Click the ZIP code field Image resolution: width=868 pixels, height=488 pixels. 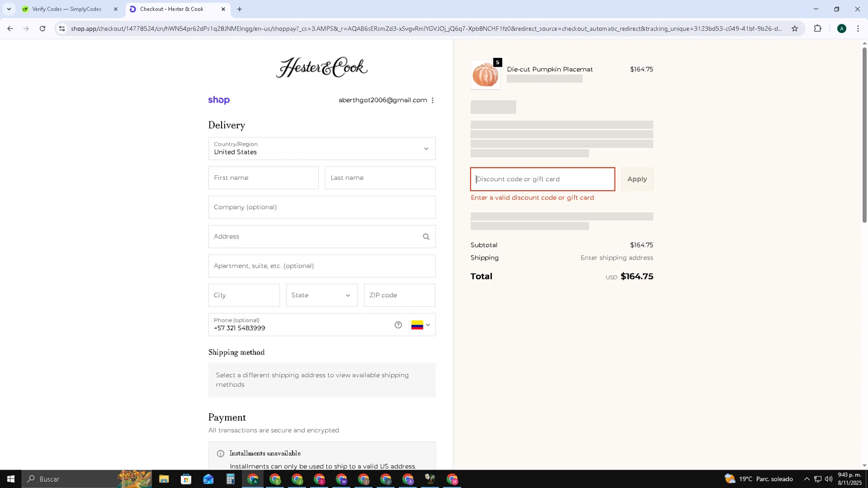pyautogui.click(x=399, y=295)
